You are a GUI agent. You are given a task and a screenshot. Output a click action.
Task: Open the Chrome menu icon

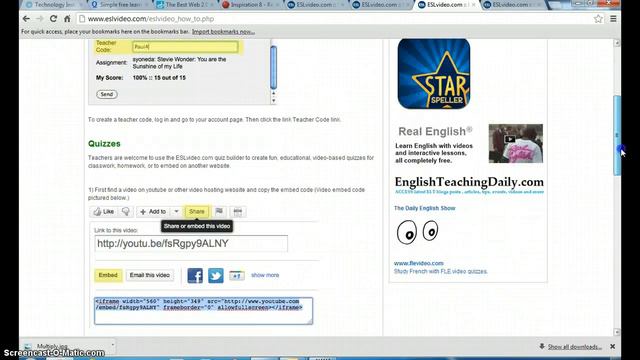(613, 19)
